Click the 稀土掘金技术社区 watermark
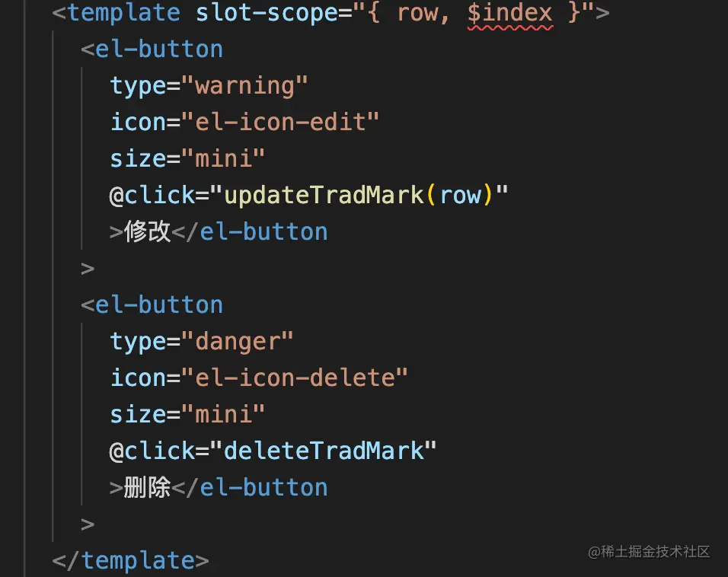This screenshot has width=728, height=577. (x=649, y=551)
